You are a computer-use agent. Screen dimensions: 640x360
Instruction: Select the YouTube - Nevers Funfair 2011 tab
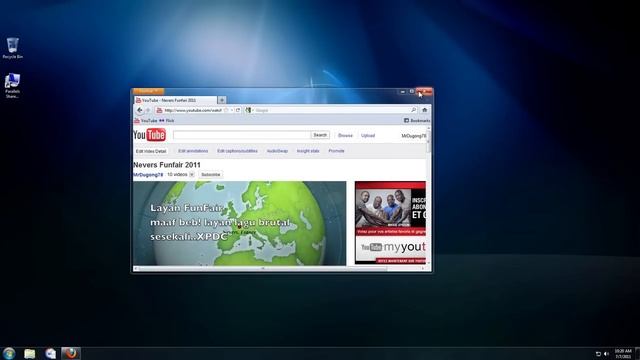[x=176, y=100]
